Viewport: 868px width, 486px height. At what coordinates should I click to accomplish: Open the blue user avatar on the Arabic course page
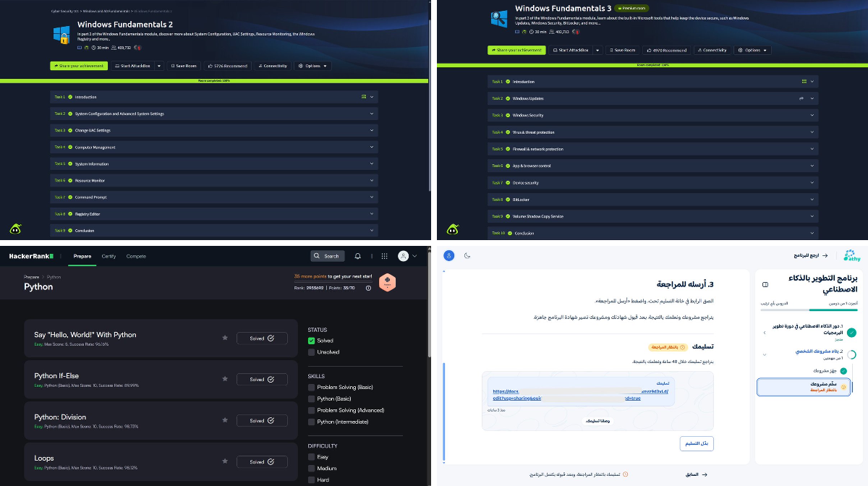point(449,255)
